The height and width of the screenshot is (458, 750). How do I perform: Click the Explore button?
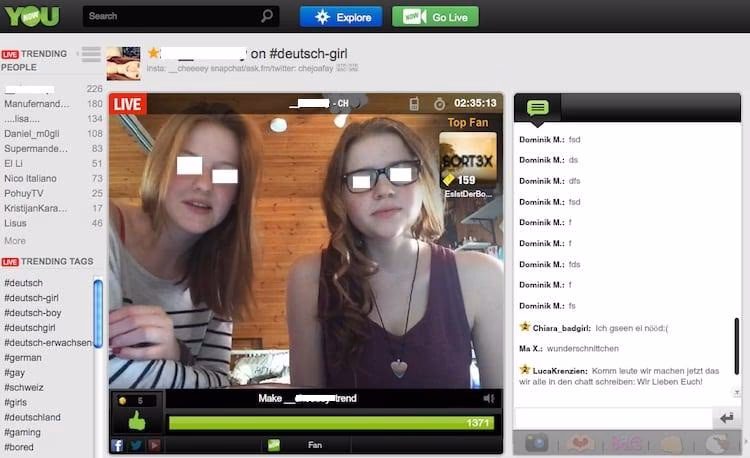point(341,17)
